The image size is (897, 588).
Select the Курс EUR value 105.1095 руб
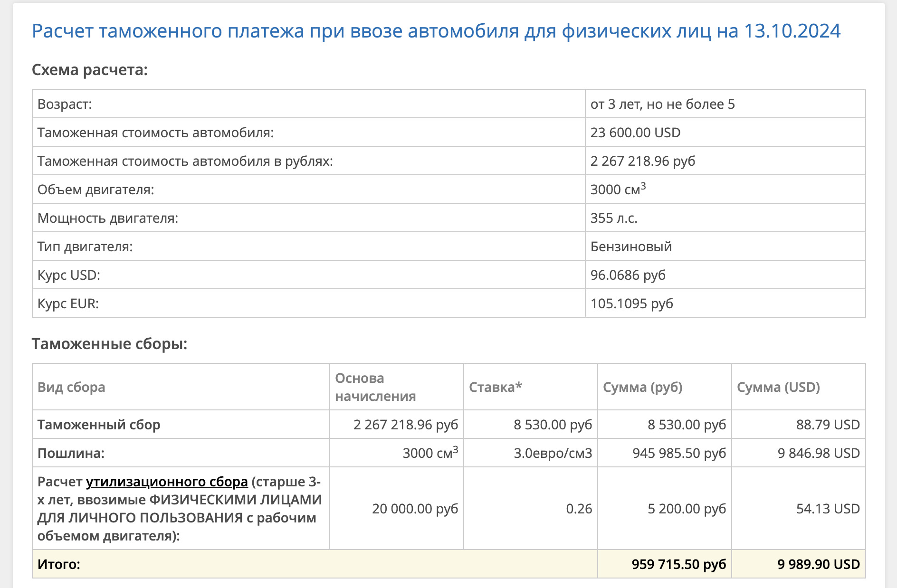(632, 303)
